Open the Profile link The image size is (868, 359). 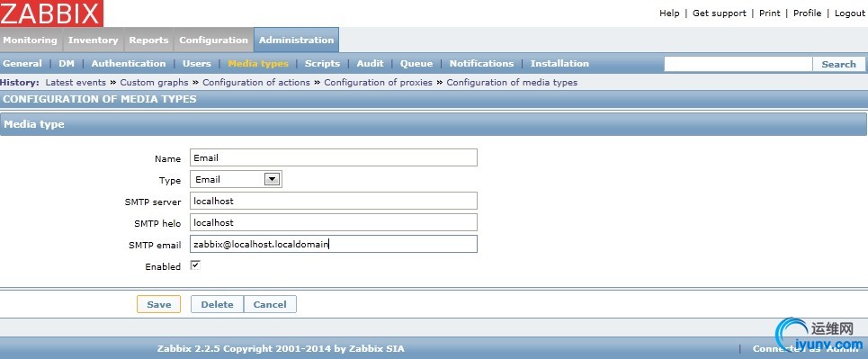(x=807, y=13)
